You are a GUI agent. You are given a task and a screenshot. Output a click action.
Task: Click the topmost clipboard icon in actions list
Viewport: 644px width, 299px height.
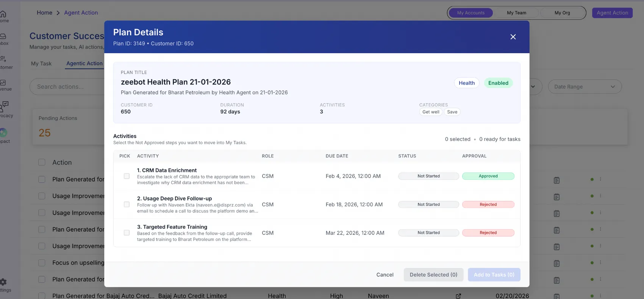click(x=556, y=180)
